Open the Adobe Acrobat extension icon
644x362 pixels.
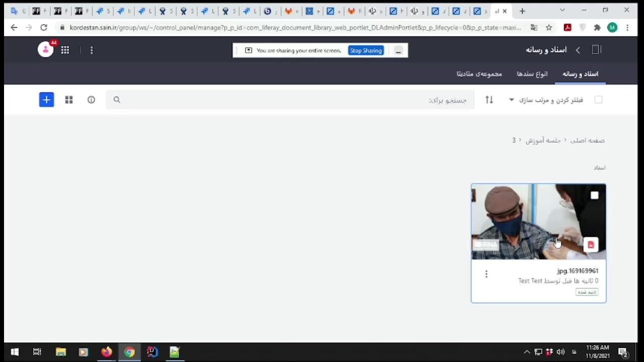(568, 28)
